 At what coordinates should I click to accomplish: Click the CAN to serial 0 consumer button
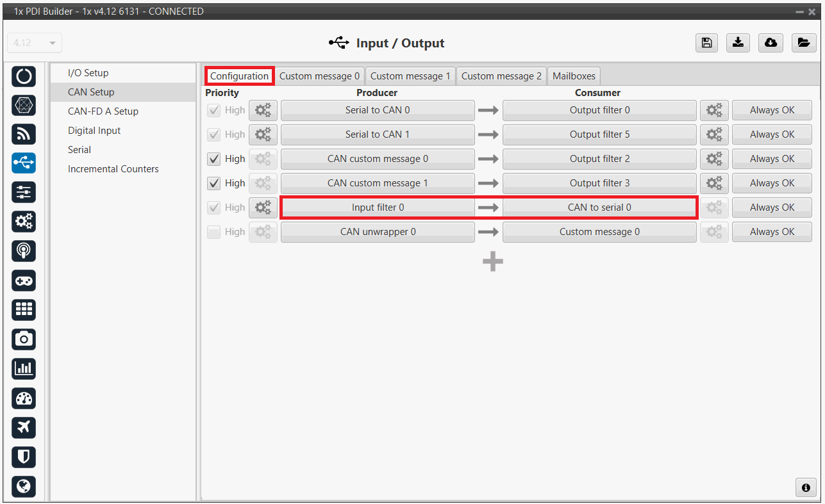pos(599,207)
